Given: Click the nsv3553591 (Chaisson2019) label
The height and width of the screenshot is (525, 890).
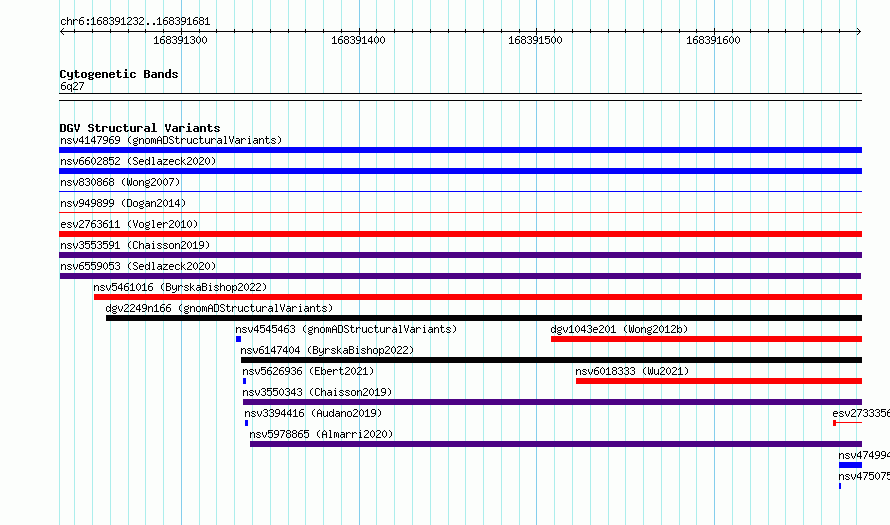Looking at the screenshot, I should pos(135,245).
